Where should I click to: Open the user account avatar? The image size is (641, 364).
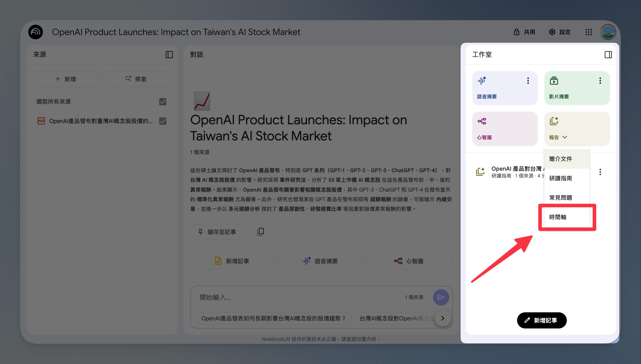tap(608, 32)
